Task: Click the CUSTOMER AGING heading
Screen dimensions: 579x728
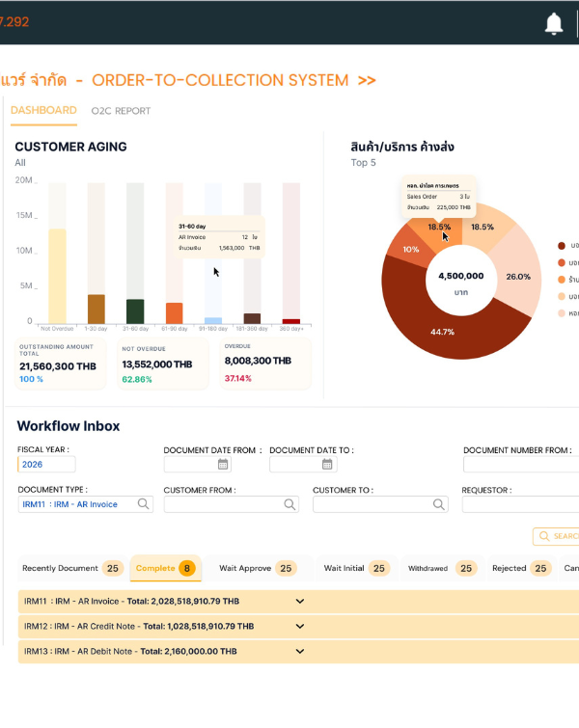Action: coord(70,147)
